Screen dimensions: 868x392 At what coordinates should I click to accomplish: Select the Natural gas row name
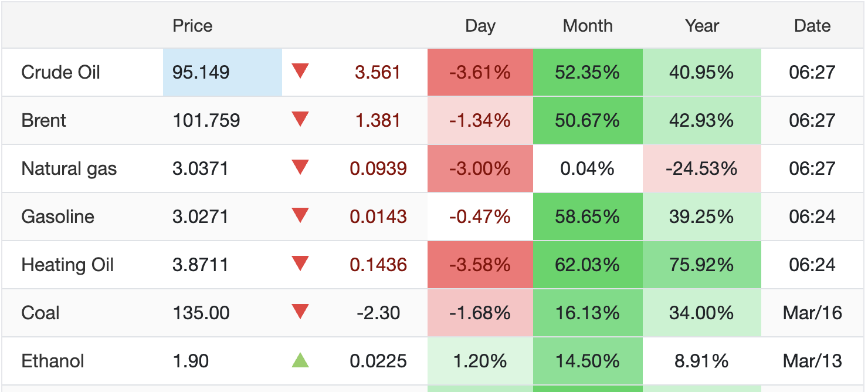(69, 169)
